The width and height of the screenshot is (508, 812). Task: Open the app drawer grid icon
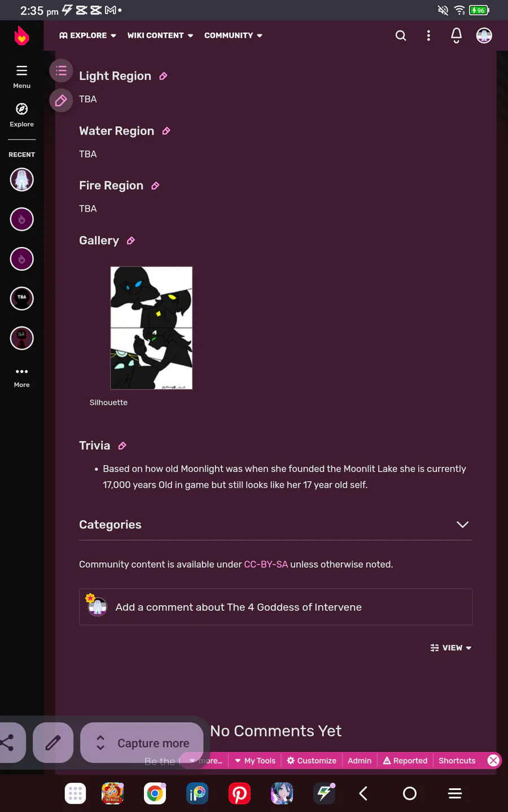[75, 793]
